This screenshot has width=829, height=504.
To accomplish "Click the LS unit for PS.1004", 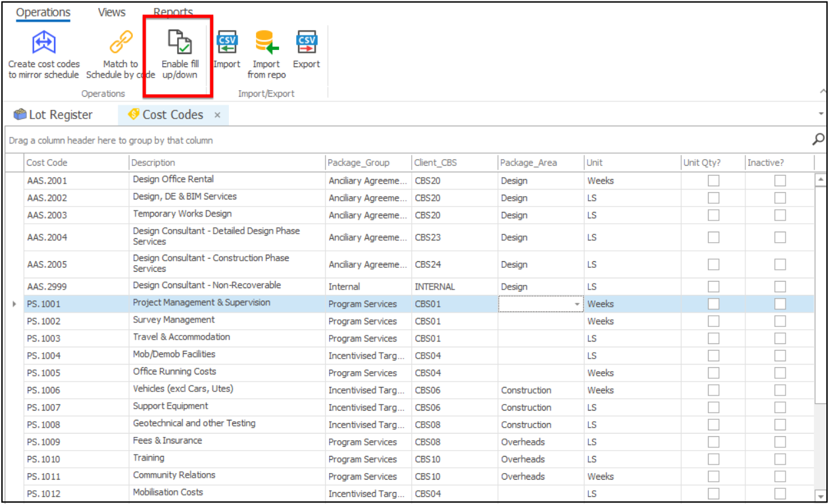I will coord(632,356).
